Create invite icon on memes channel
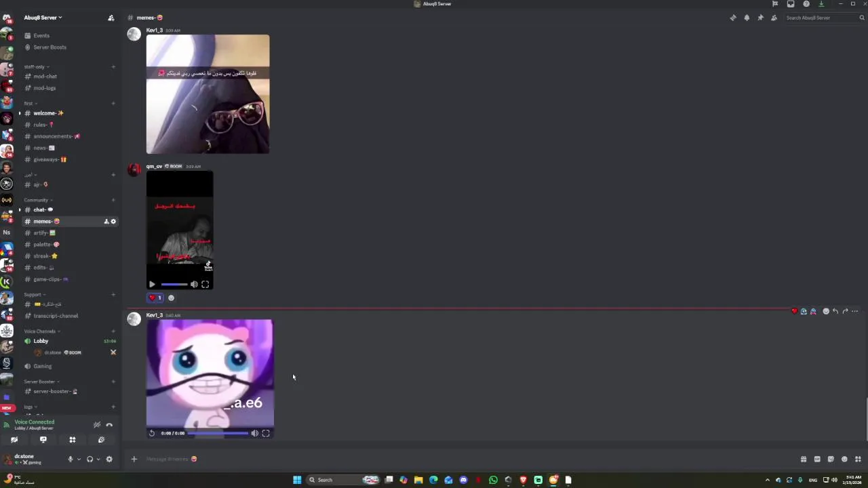 click(106, 222)
